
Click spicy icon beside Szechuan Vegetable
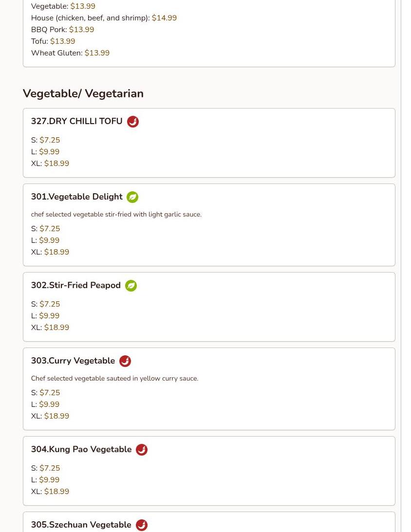pos(142,525)
